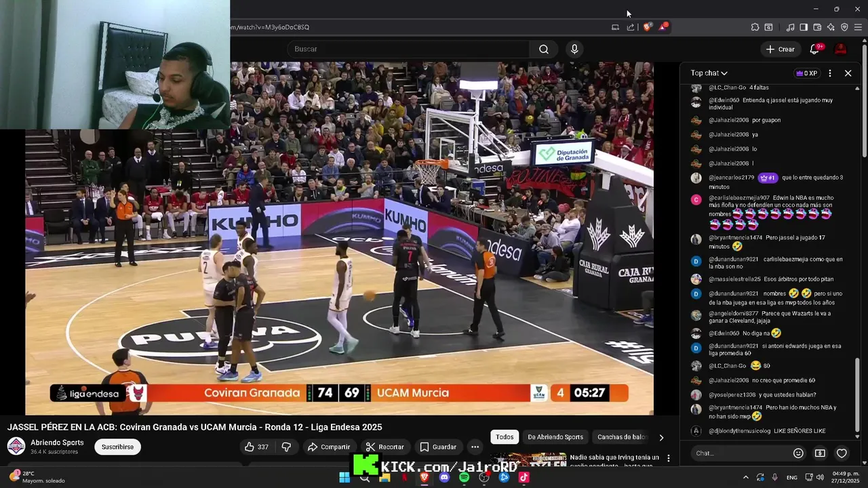Click chat user @angeleldomi8377
This screenshot has width=868, height=488.
click(734, 313)
